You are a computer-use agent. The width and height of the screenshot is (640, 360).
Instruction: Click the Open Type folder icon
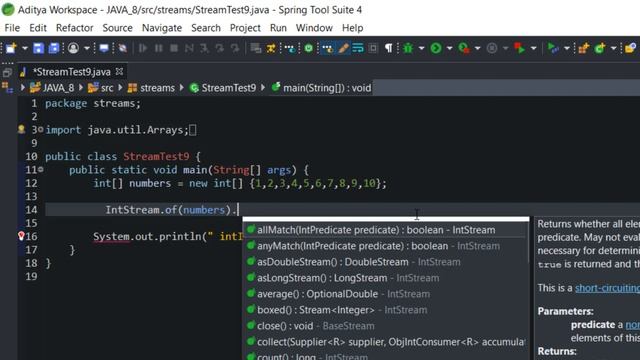pos(630,48)
